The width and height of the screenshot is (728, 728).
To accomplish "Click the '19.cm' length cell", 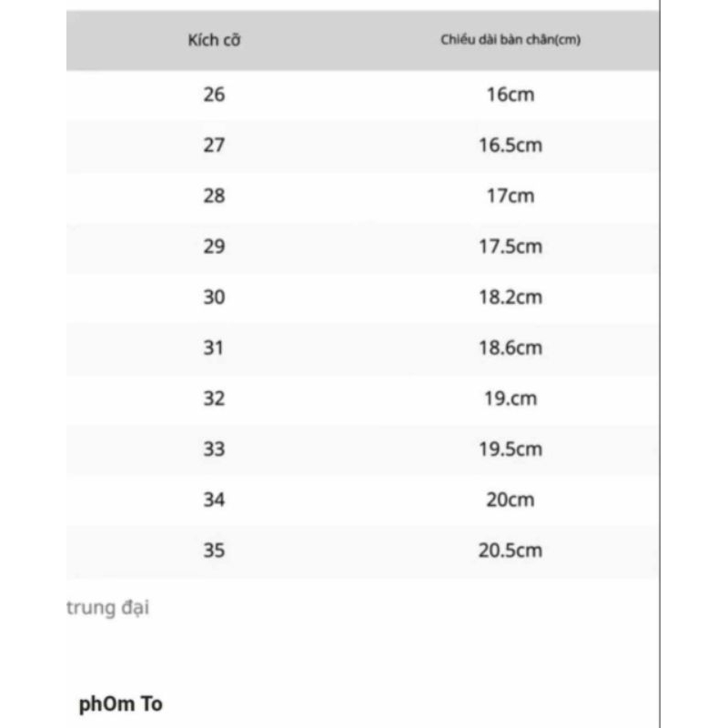I will coord(511,399).
